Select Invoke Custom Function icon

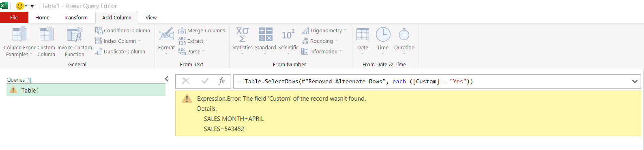(x=75, y=35)
